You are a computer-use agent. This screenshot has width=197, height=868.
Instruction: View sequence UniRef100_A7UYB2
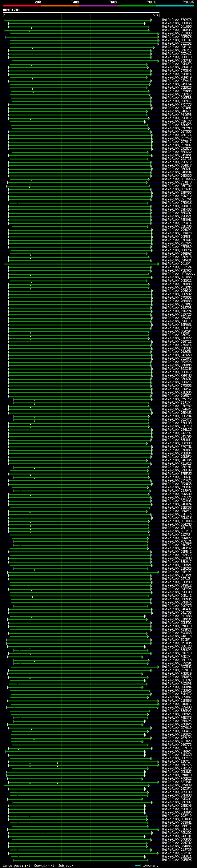(177, 406)
